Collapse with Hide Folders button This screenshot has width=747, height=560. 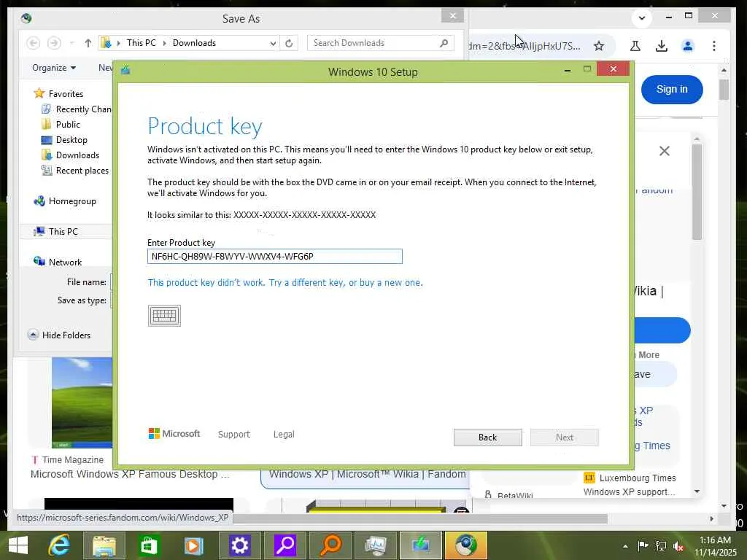[x=59, y=335]
